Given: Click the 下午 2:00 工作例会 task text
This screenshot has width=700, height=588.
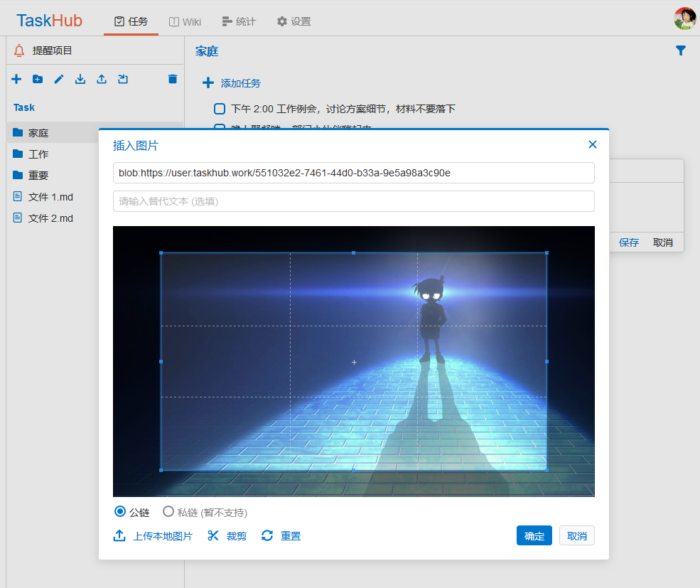Looking at the screenshot, I should tap(343, 109).
